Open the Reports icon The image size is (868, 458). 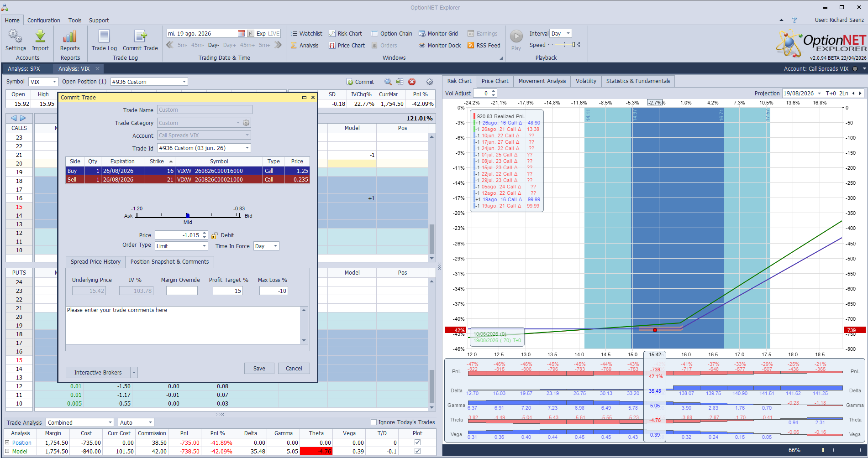click(x=70, y=40)
